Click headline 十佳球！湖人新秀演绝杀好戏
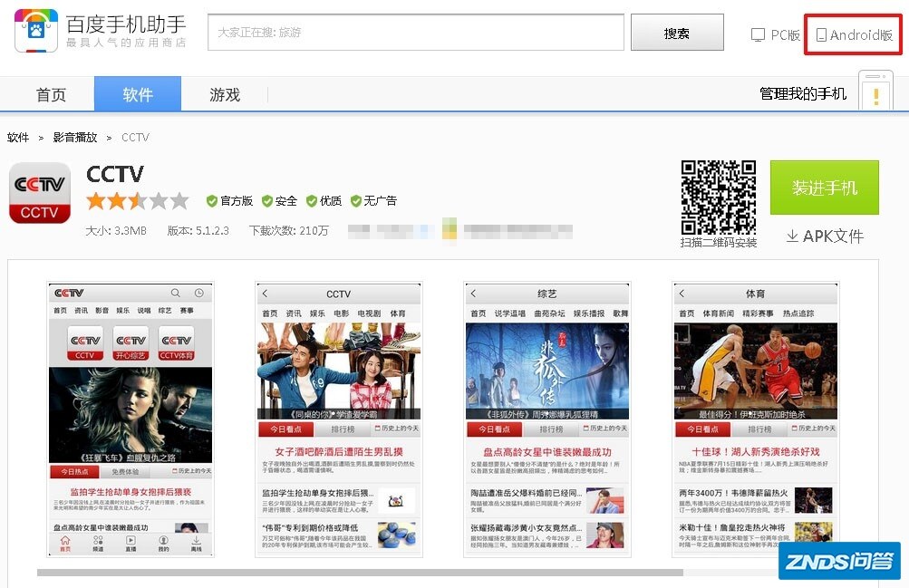Image resolution: width=909 pixels, height=588 pixels. click(755, 451)
